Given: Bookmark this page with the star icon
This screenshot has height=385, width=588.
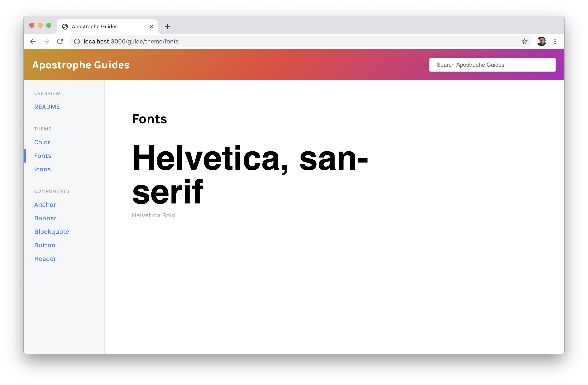Looking at the screenshot, I should (524, 42).
